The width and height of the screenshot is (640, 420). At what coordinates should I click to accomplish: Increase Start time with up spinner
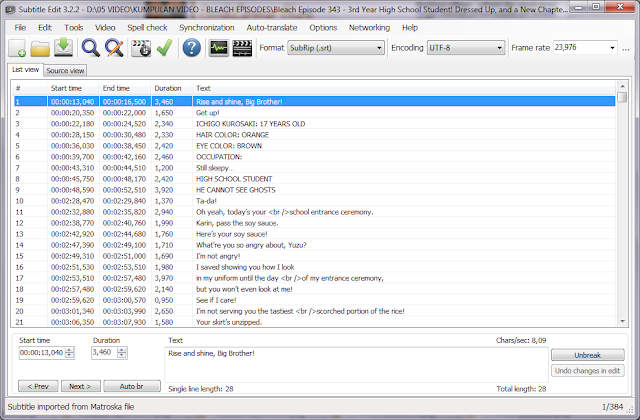click(70, 350)
